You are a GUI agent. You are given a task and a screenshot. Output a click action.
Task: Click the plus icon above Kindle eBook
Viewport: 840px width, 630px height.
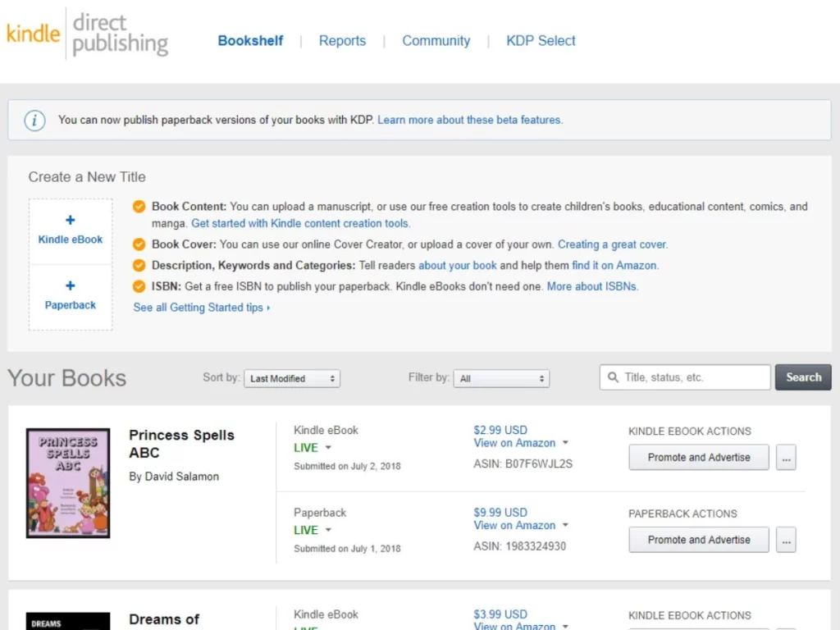click(x=71, y=220)
